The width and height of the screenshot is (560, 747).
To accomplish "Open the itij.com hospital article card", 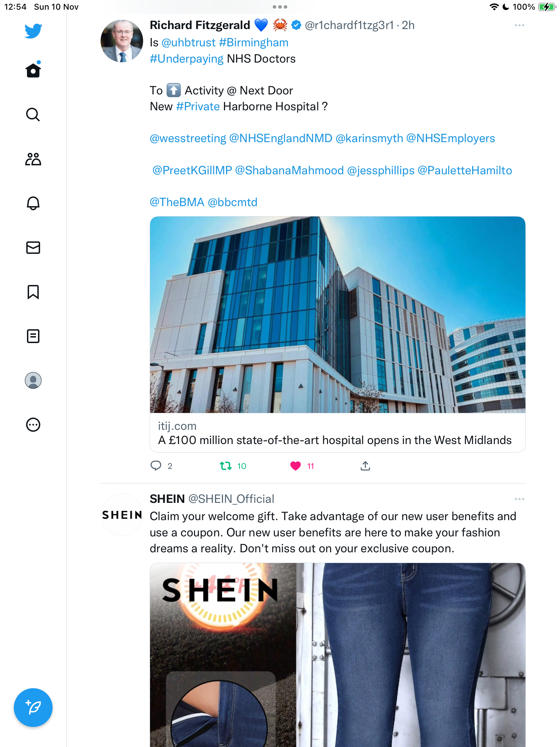I will point(338,334).
